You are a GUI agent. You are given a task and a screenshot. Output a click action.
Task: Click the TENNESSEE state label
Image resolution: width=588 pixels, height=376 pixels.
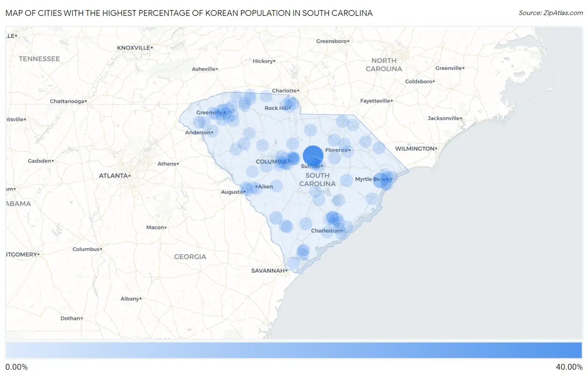click(x=39, y=59)
